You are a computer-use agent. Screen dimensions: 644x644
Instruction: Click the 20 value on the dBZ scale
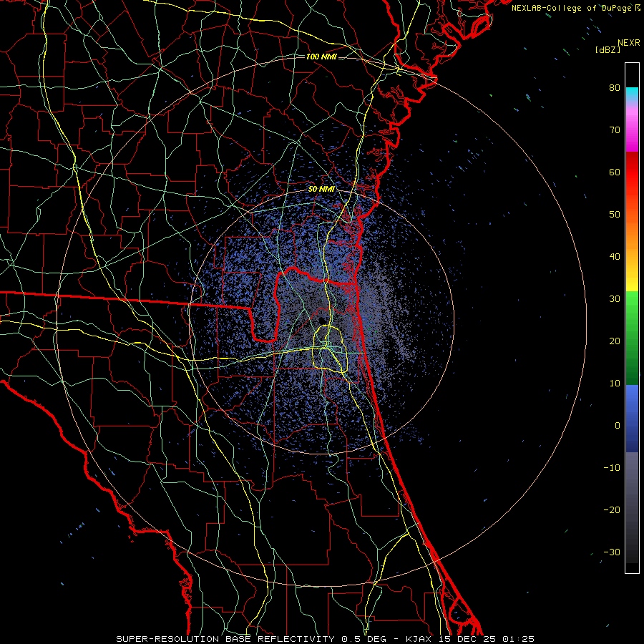click(615, 341)
